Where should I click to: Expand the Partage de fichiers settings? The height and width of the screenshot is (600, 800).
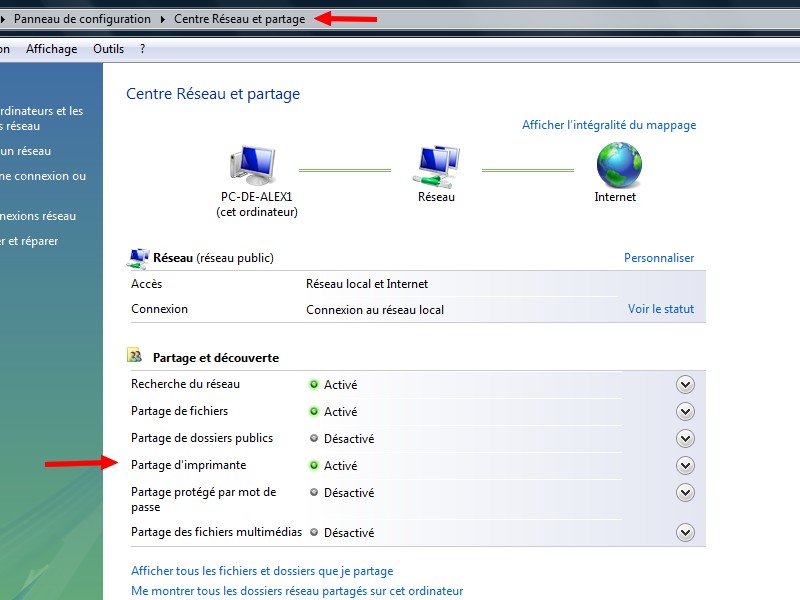pyautogui.click(x=685, y=411)
